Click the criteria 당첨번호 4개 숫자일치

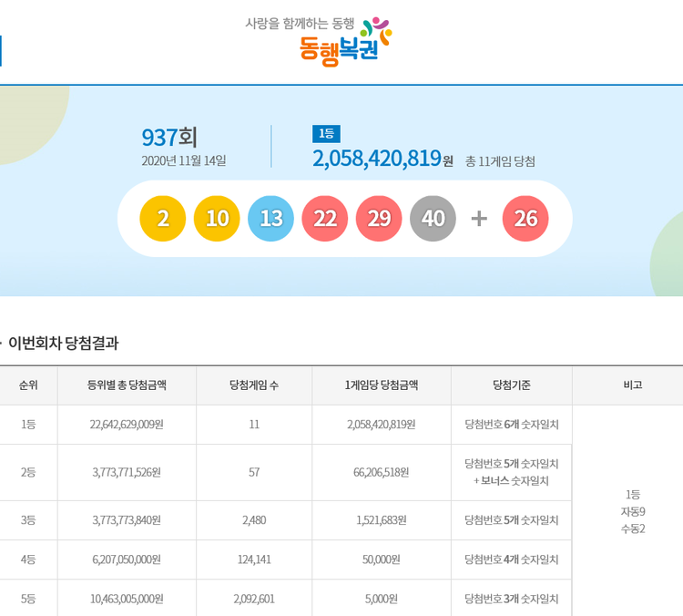512,560
